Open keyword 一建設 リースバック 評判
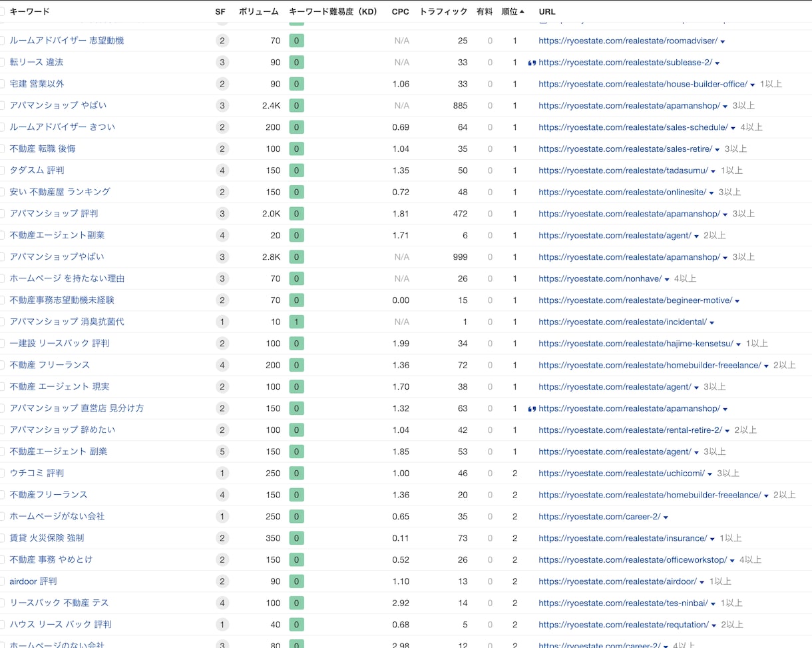Image resolution: width=812 pixels, height=648 pixels. 59,344
